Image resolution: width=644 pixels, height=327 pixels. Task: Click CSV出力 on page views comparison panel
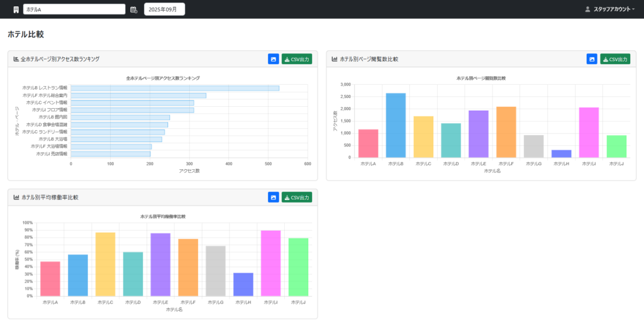(x=615, y=59)
